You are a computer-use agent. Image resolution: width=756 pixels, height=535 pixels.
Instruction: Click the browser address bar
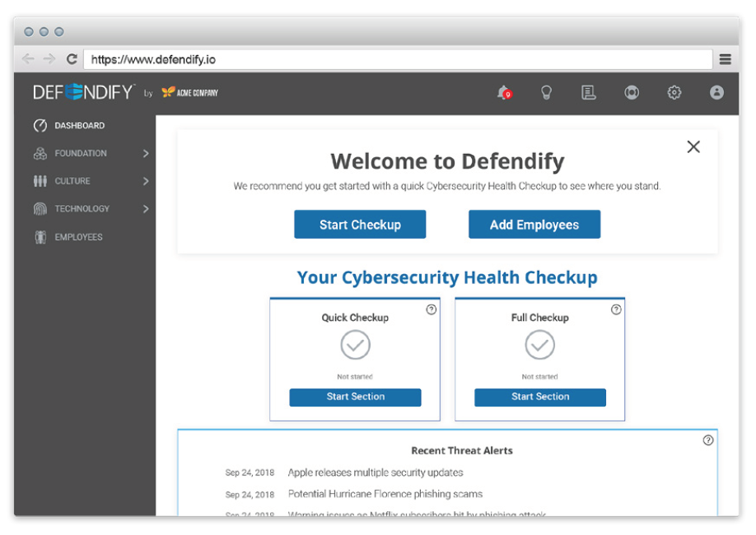point(398,59)
